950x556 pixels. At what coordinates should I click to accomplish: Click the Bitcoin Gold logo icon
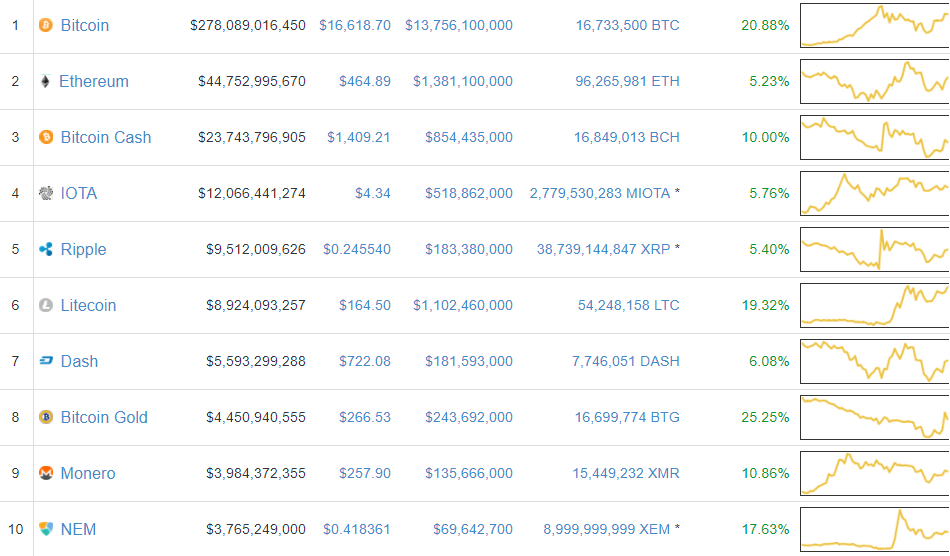point(45,417)
